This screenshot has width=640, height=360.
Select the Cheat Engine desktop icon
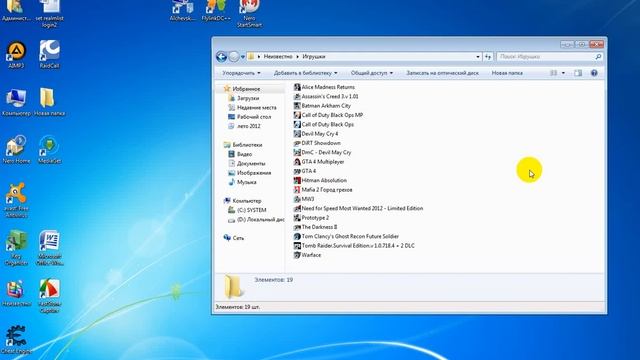point(16,340)
